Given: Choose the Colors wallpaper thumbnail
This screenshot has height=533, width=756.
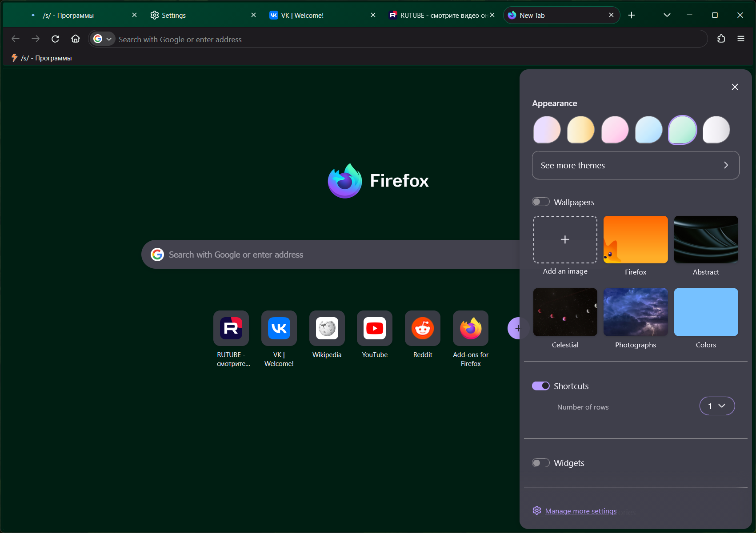Looking at the screenshot, I should [706, 312].
